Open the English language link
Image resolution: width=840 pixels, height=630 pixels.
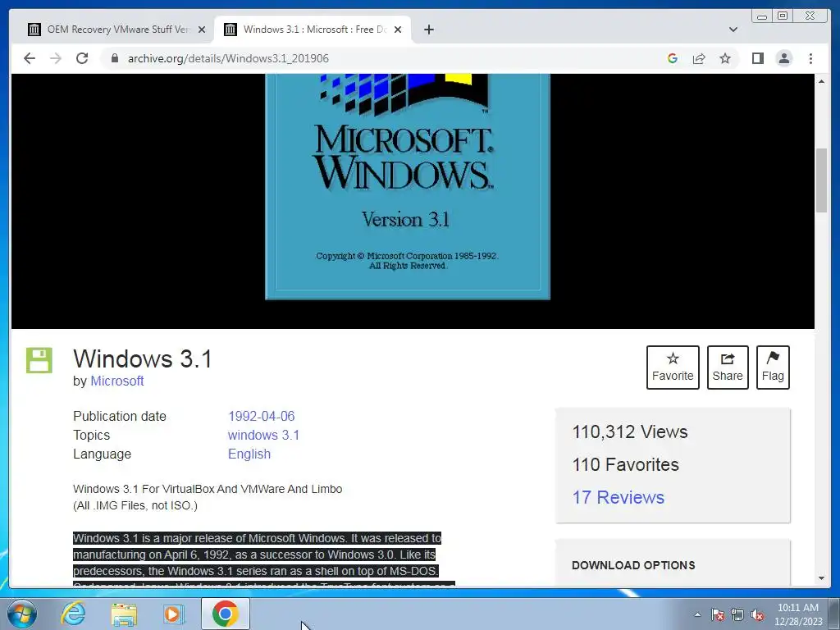[x=249, y=454]
